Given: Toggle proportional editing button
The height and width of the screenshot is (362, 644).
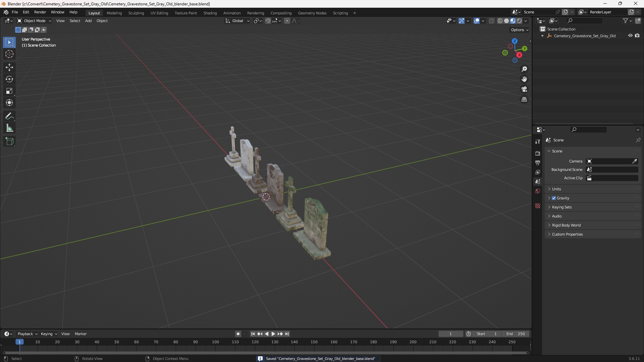Looking at the screenshot, I should pyautogui.click(x=287, y=21).
